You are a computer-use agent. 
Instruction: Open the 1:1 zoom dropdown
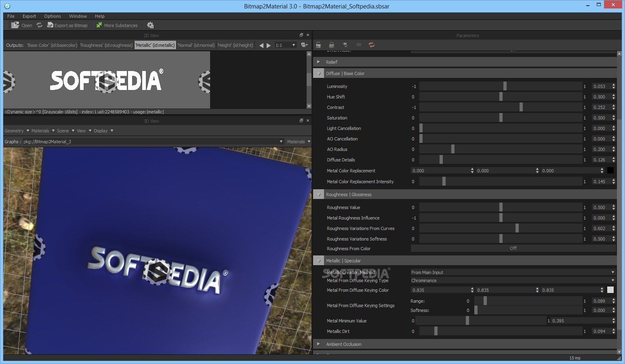click(x=285, y=45)
